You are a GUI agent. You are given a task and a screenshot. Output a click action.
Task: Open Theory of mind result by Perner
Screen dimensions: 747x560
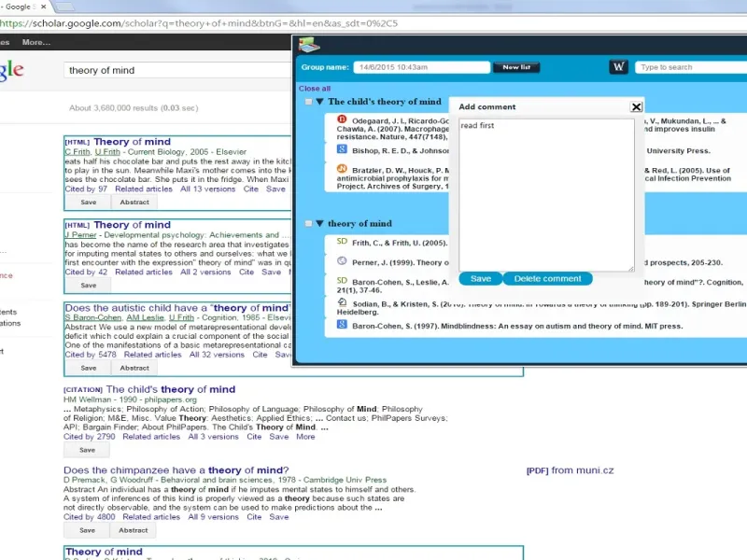(132, 225)
